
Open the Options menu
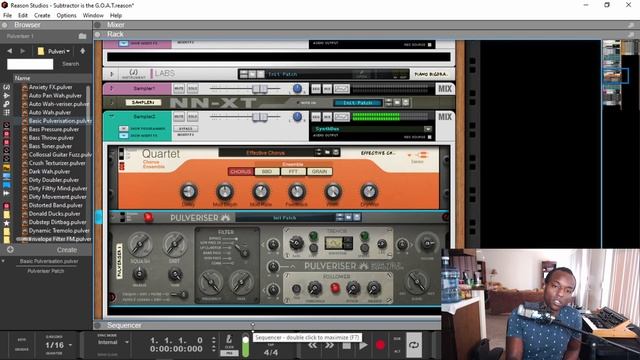pyautogui.click(x=67, y=16)
